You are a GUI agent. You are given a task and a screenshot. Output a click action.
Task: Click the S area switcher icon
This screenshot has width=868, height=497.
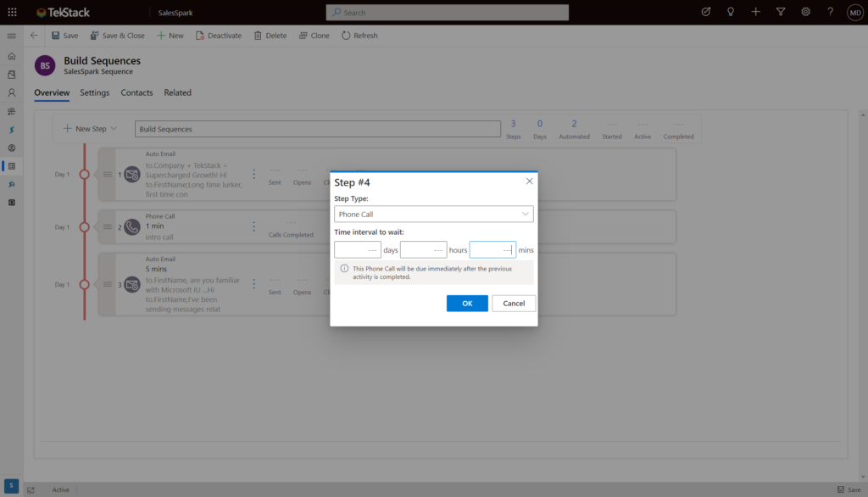click(x=11, y=486)
